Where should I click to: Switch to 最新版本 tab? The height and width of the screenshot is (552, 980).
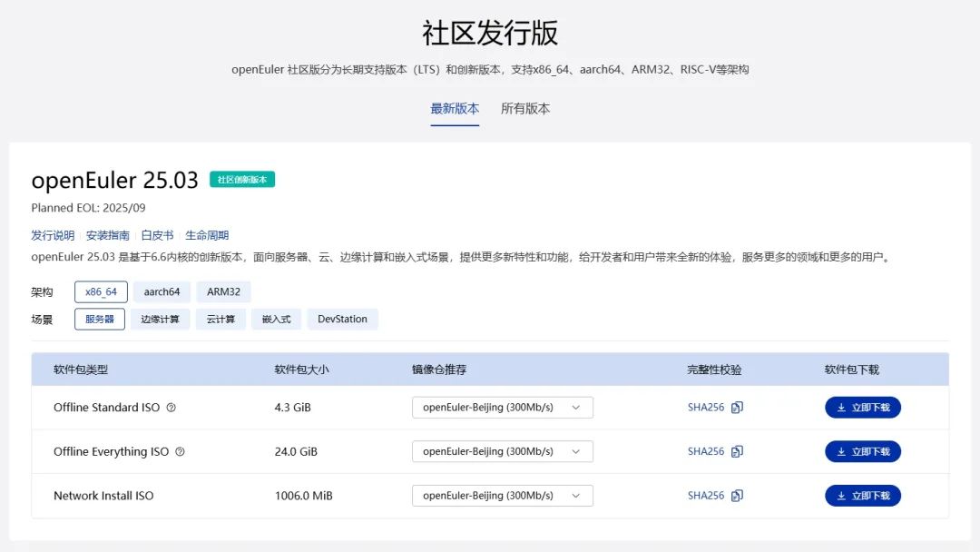pyautogui.click(x=455, y=109)
